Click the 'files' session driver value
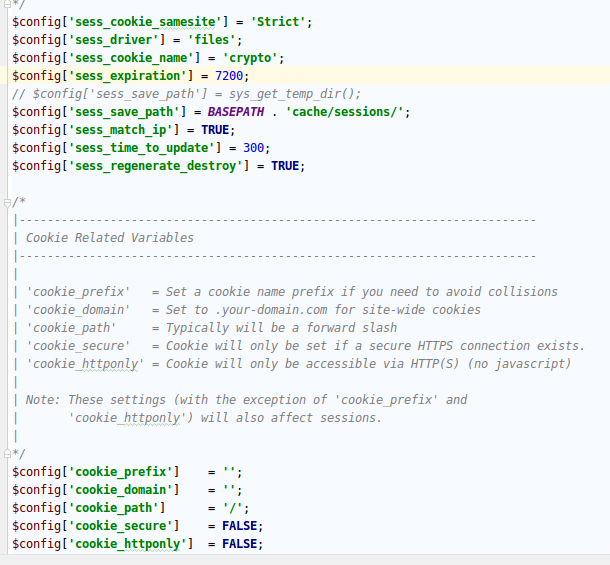This screenshot has width=610, height=565. 212,40
